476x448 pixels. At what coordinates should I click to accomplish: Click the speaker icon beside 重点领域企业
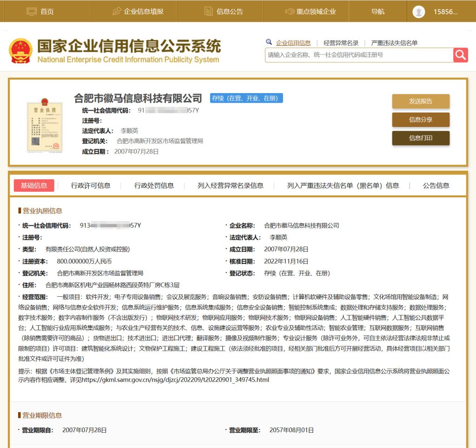coord(290,11)
